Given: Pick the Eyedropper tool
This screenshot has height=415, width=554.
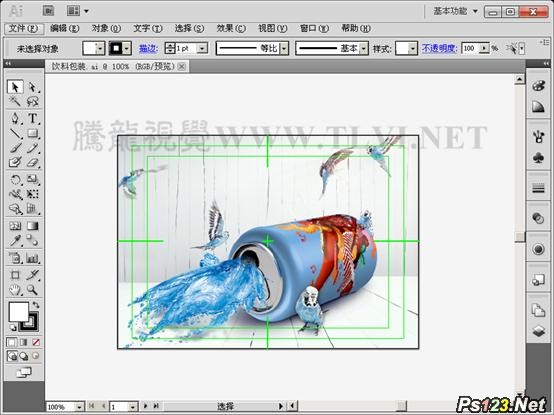Looking at the screenshot, I should click(x=15, y=241).
